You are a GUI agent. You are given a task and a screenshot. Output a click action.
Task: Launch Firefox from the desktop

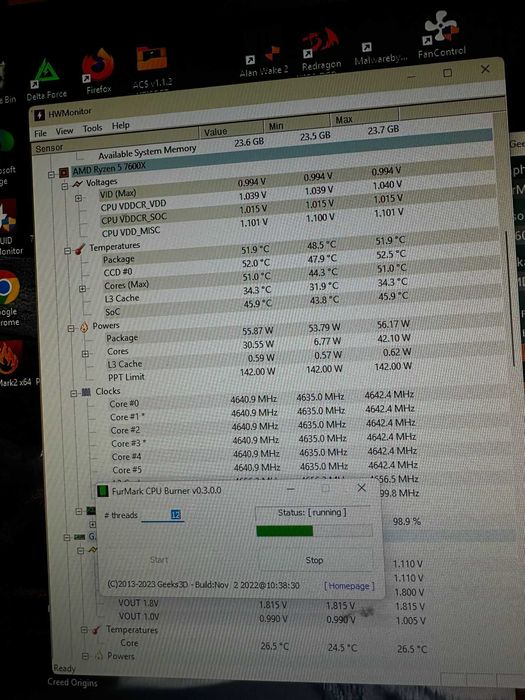[x=98, y=71]
